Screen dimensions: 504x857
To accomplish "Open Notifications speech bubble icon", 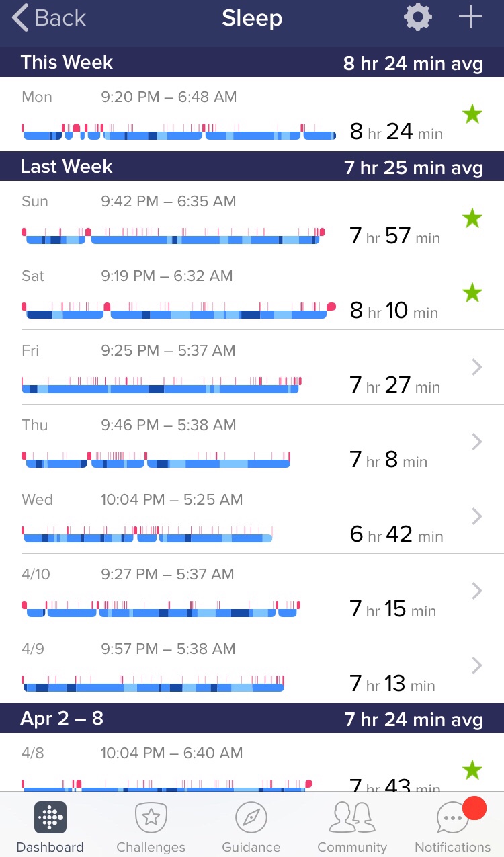I will tap(452, 818).
